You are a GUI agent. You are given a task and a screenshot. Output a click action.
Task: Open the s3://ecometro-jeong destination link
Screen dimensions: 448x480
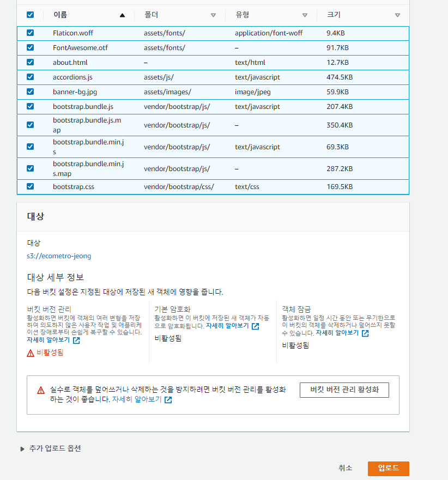(x=59, y=256)
